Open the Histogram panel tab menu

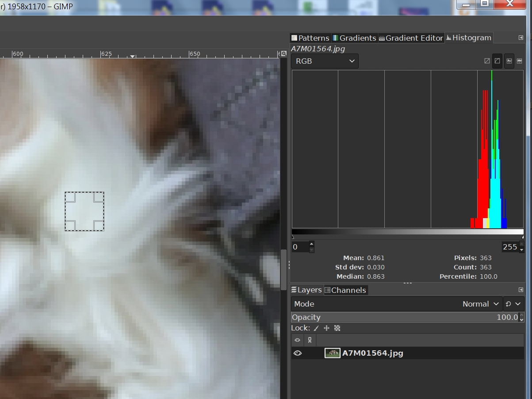coord(521,38)
